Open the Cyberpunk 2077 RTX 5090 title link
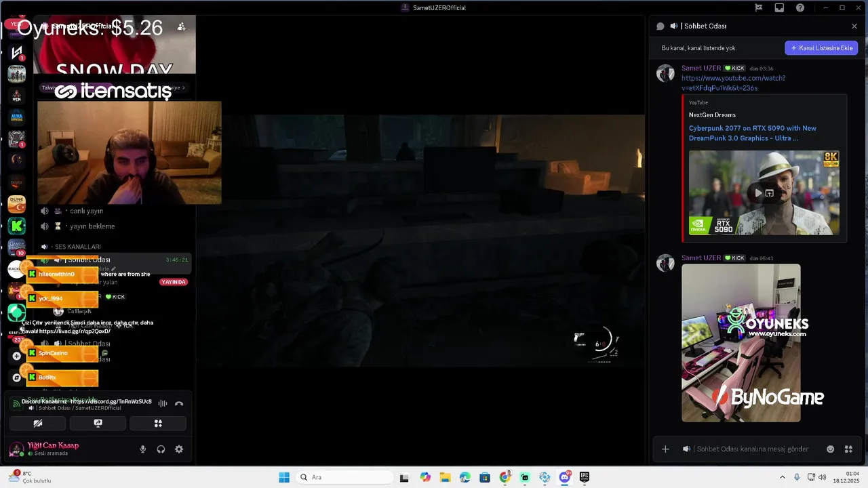Image resolution: width=868 pixels, height=488 pixels. pyautogui.click(x=753, y=133)
